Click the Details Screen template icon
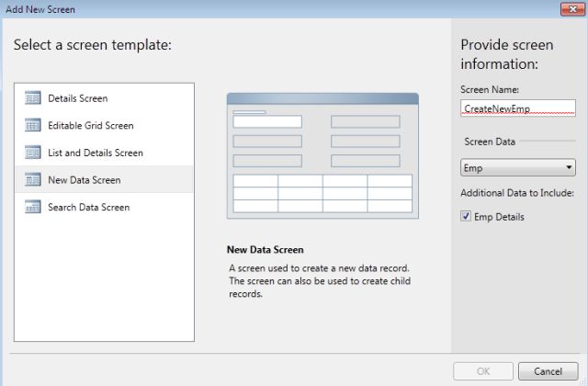This screenshot has height=386, width=588. 33,98
